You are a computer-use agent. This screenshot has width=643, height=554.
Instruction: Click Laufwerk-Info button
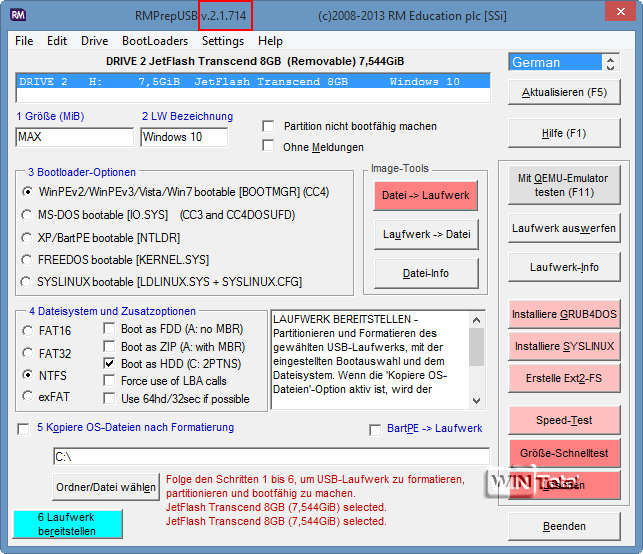[564, 267]
